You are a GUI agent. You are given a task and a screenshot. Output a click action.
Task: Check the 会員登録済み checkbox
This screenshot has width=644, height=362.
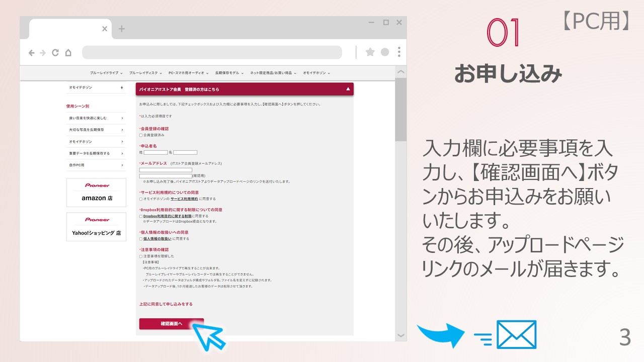click(x=141, y=135)
